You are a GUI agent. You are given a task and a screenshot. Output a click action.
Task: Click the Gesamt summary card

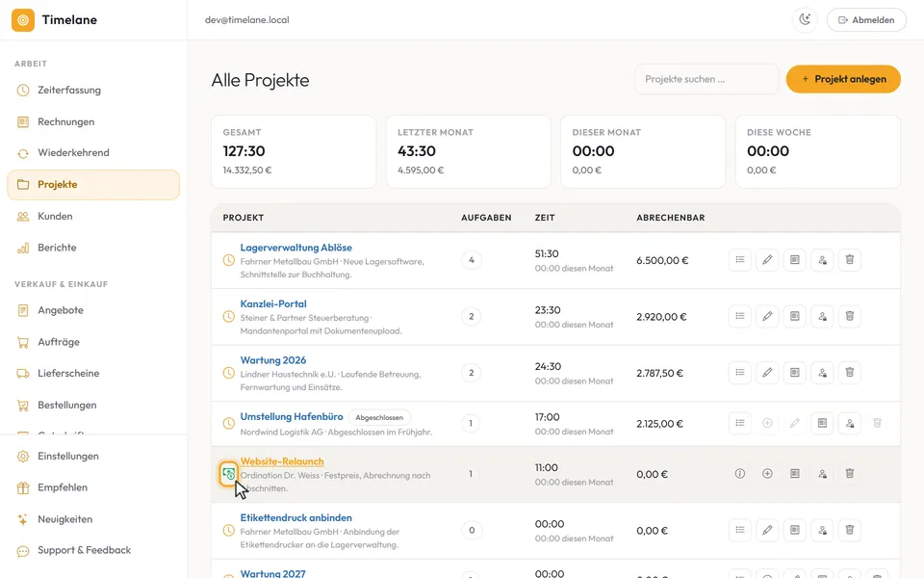pyautogui.click(x=294, y=151)
